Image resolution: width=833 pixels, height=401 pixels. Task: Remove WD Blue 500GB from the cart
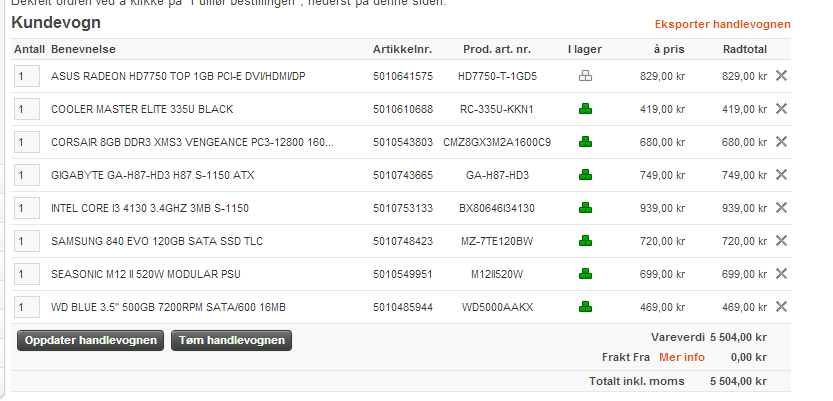click(781, 306)
